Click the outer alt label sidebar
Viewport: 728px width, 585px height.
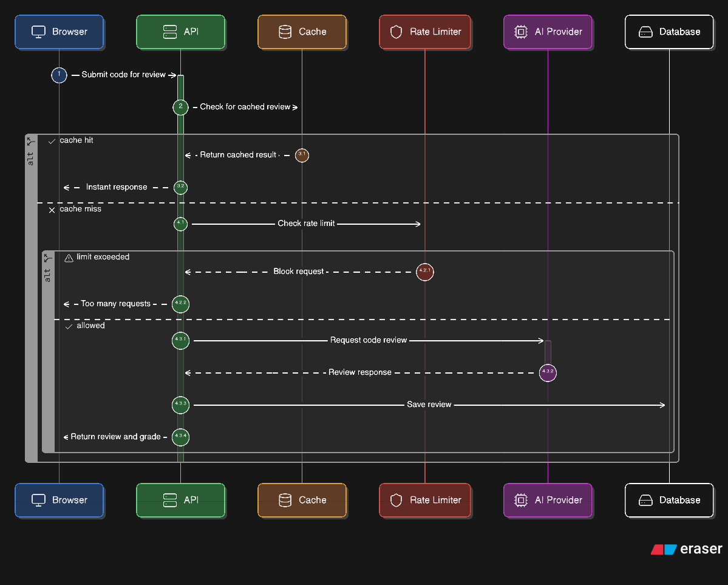click(31, 298)
